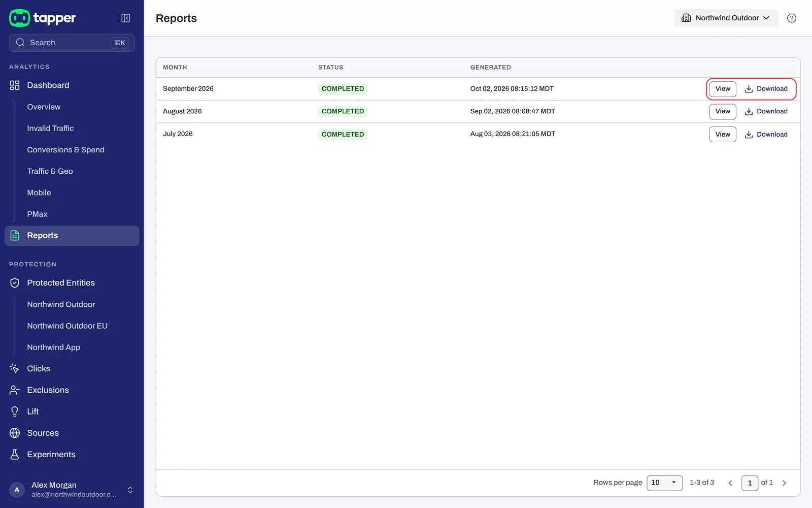Open the Northwind Outdoor account dropdown

pos(726,18)
